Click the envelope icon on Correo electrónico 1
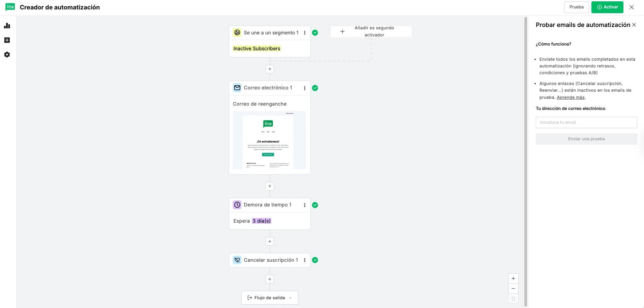This screenshot has width=644, height=308. pos(237,88)
